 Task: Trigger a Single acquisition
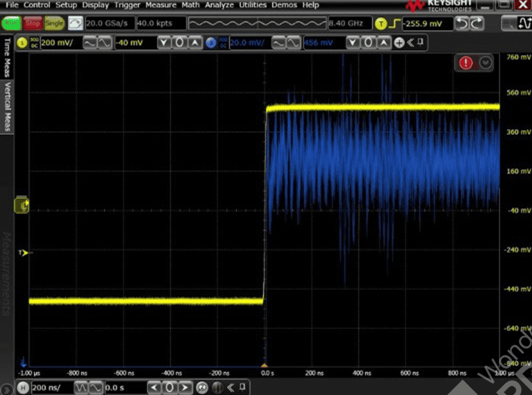tap(54, 24)
